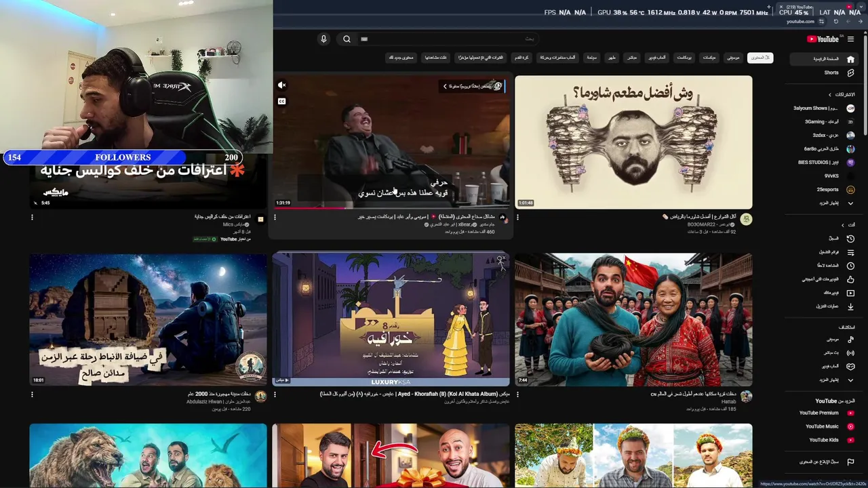Click the magnifier search button
Screen dimensions: 868x488
(347, 39)
